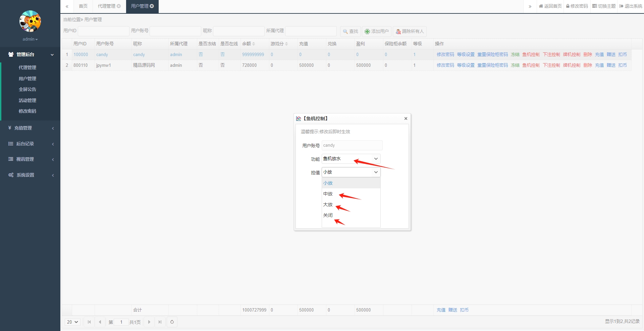
Task: Expand 系统设置 sidebar section
Action: pyautogui.click(x=30, y=175)
